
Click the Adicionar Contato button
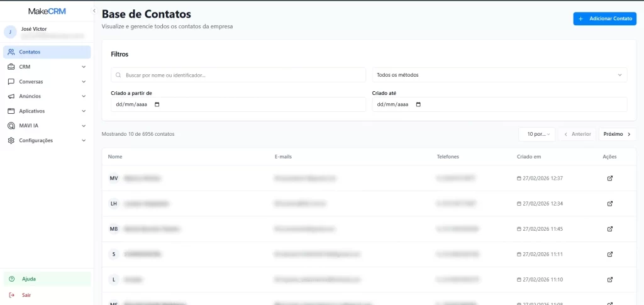604,19
